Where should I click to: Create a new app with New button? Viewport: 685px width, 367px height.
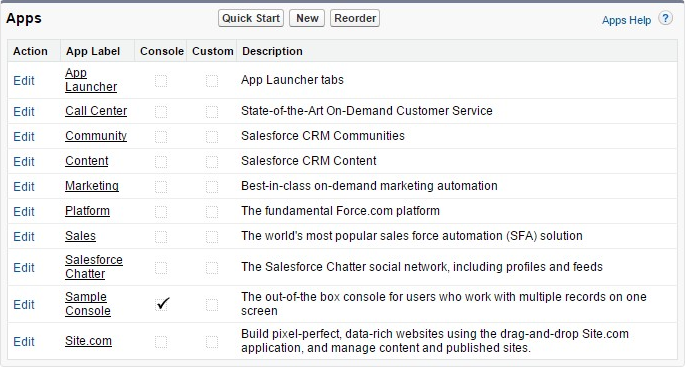(x=307, y=18)
